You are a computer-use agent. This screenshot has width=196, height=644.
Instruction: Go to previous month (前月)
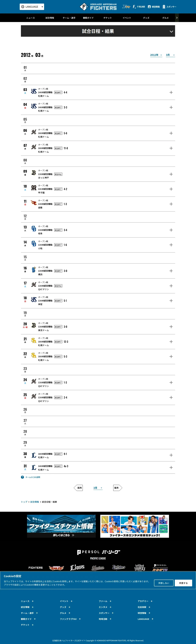[x=79, y=488]
